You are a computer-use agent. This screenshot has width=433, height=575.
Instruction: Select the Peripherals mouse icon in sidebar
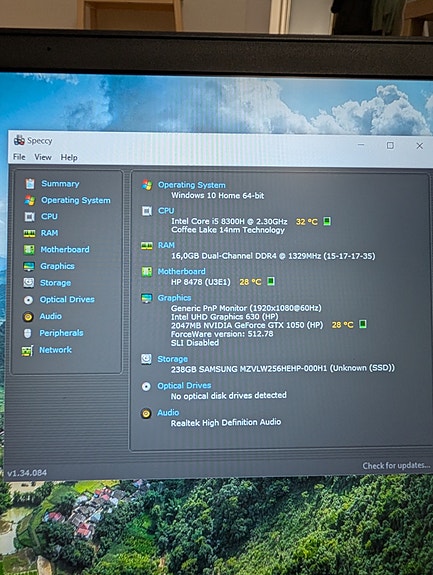click(x=27, y=333)
